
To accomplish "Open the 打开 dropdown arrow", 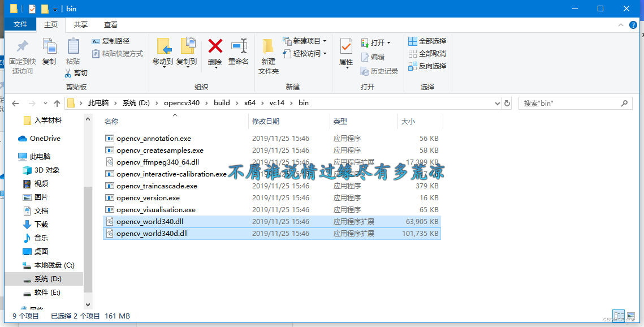I will tap(389, 42).
